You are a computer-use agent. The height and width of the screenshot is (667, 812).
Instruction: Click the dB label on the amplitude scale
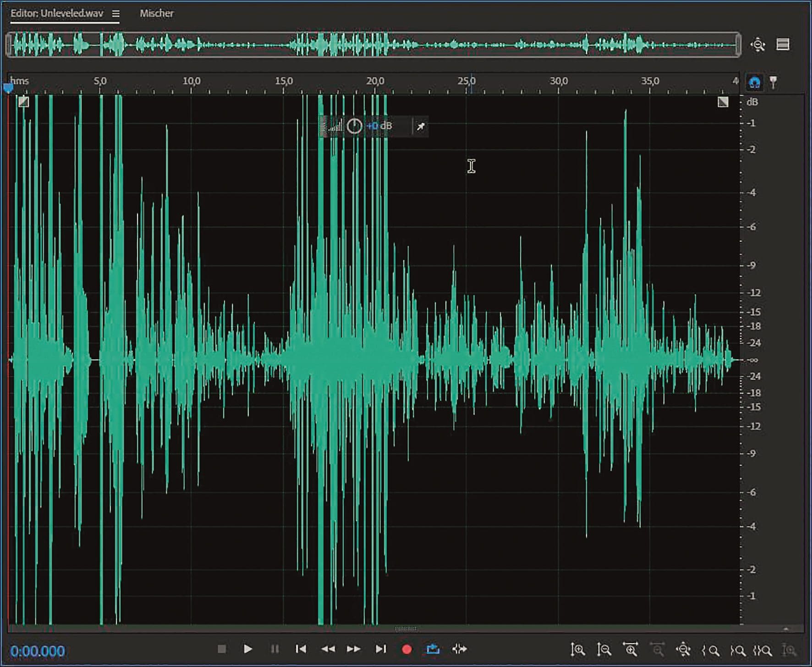752,102
